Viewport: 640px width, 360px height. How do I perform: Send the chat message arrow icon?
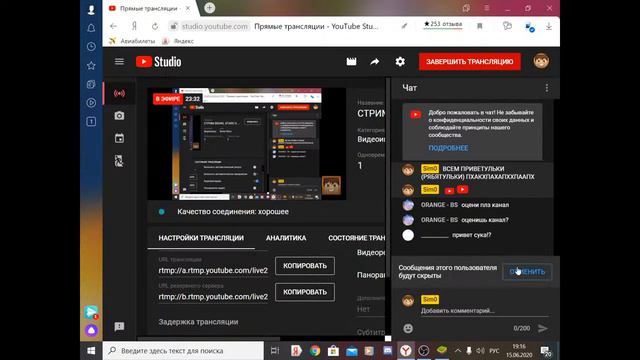(542, 328)
